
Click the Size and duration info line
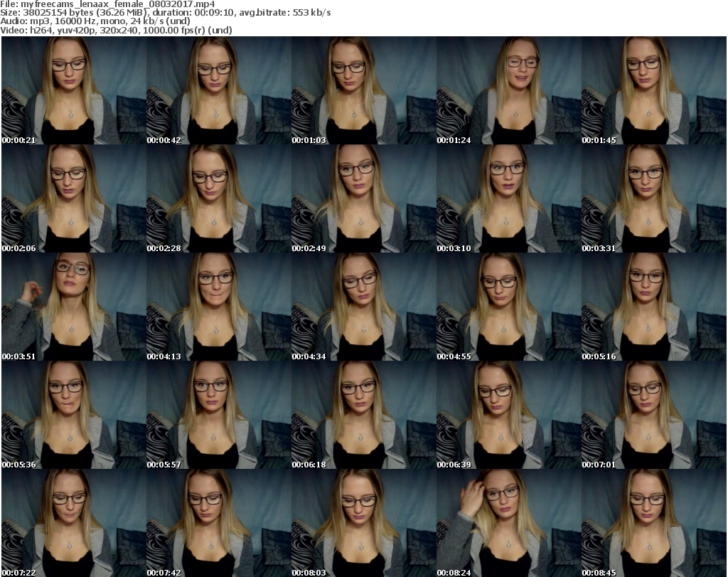(x=165, y=13)
